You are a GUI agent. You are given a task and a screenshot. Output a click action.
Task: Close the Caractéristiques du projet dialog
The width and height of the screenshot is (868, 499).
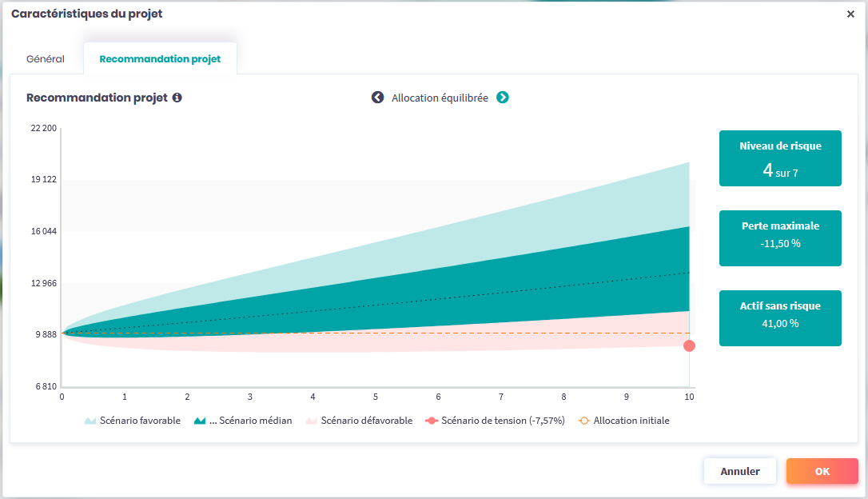pyautogui.click(x=850, y=14)
